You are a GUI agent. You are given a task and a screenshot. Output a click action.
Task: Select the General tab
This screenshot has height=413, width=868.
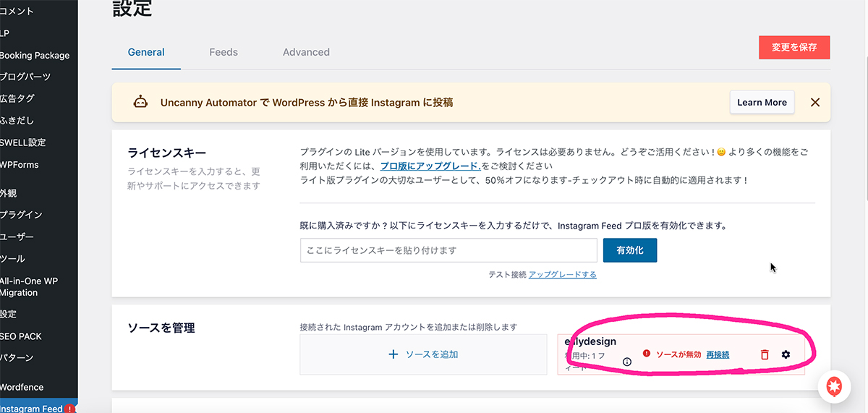tap(146, 52)
